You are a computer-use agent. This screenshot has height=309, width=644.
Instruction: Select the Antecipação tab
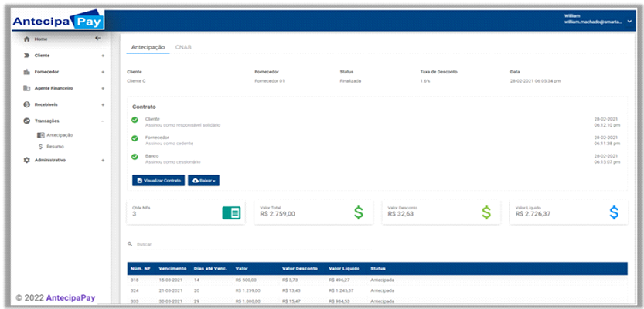click(x=147, y=47)
